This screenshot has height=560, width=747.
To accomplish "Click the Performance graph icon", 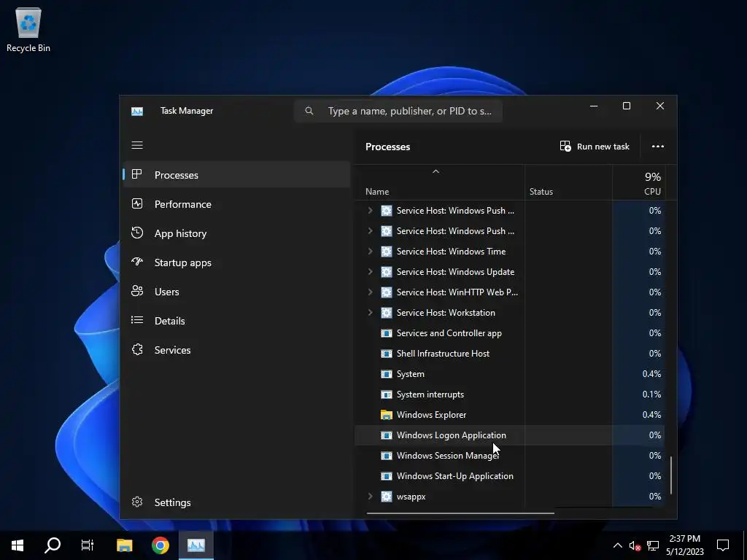I will coord(136,204).
